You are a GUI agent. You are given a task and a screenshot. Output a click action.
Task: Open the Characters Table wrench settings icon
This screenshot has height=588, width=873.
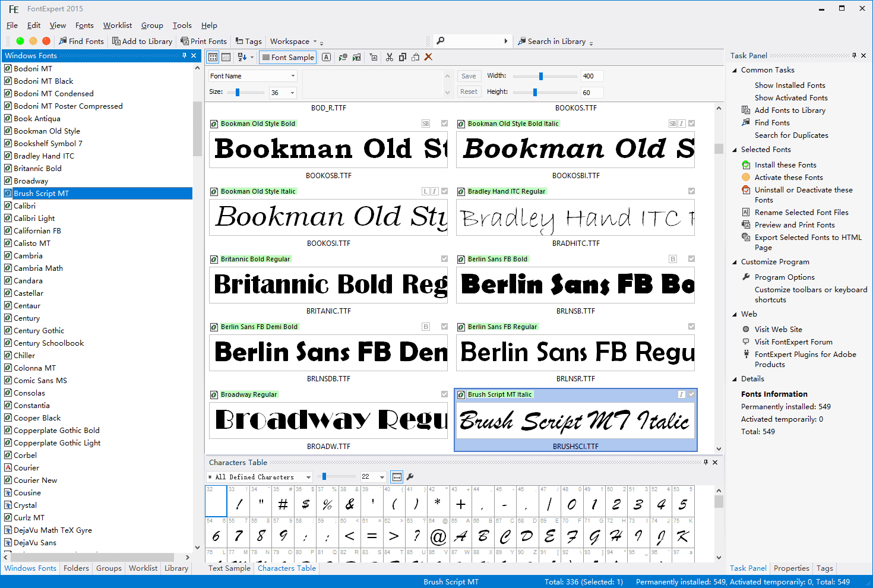[410, 477]
